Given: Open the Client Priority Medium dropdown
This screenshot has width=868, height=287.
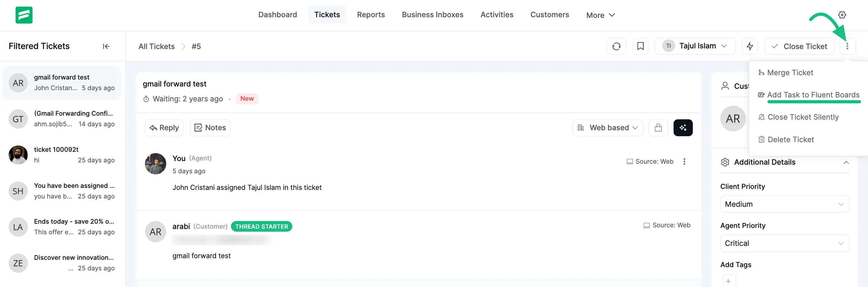Looking at the screenshot, I should tap(784, 204).
